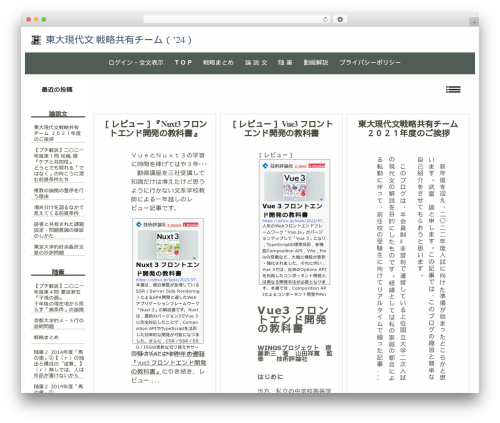Open the underlined 『Vue3 フロントエンド開発の教科書』 link in the Nuxt3 post
This screenshot has height=423, width=500.
click(168, 367)
